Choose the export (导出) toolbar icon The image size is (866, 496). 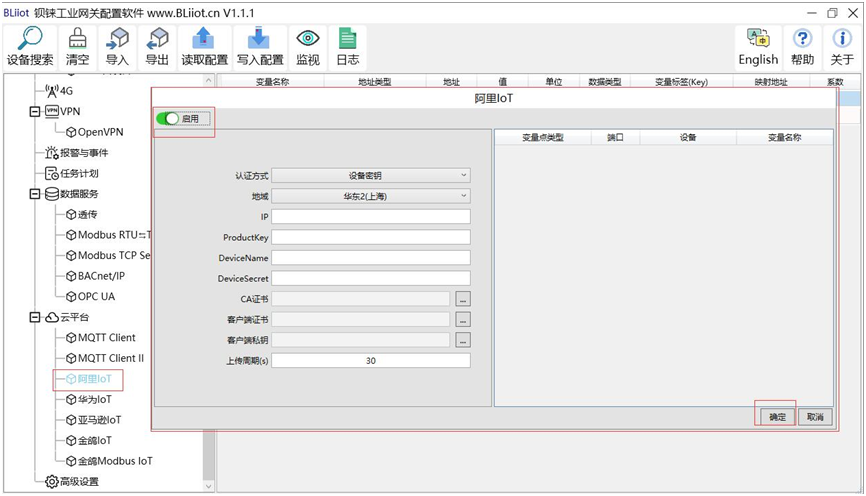(157, 47)
